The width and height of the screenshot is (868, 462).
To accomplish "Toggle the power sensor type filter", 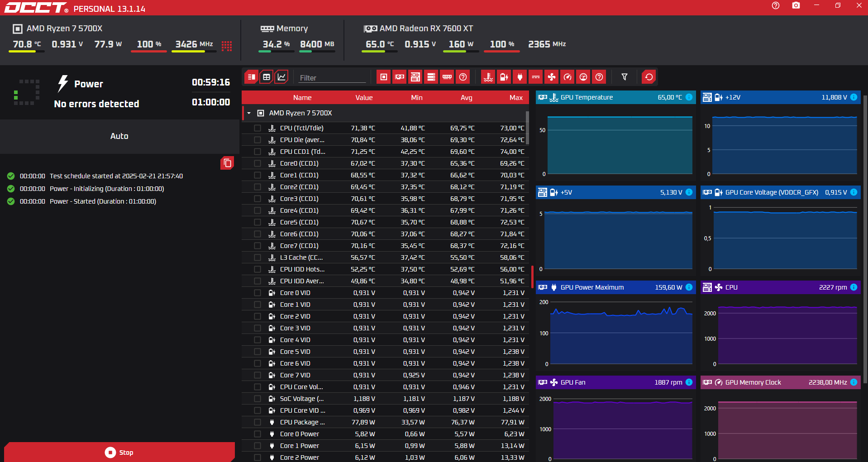I will tap(520, 77).
